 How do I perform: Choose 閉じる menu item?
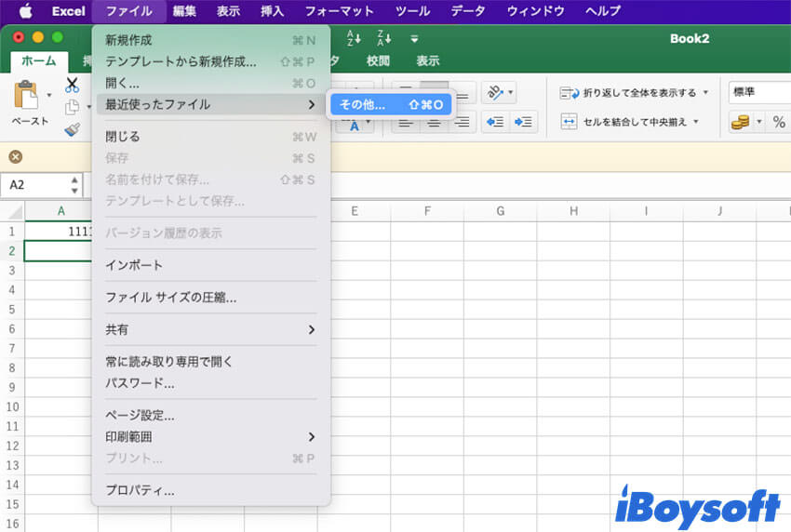coord(211,137)
